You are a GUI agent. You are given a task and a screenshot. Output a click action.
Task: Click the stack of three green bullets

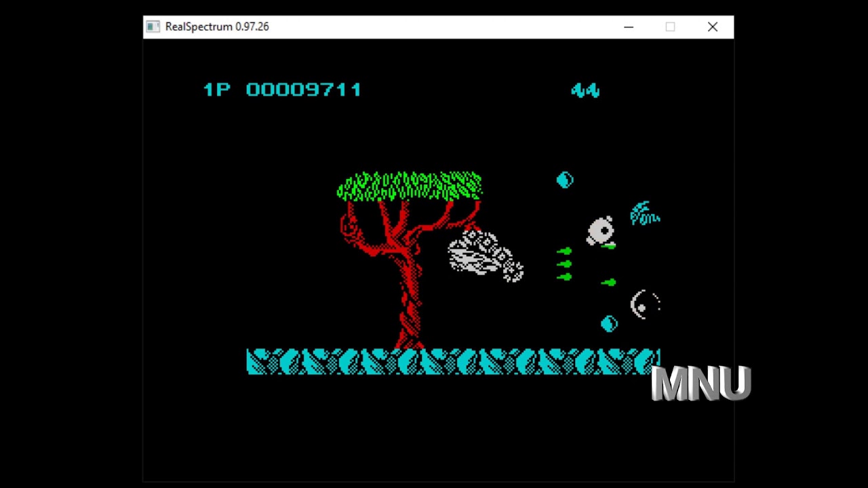coord(564,264)
